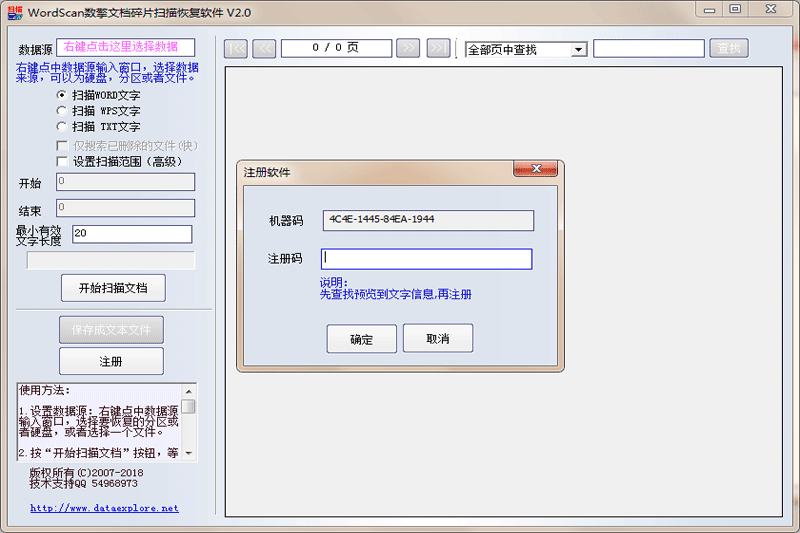Click scroll down arrow of 使用方法 box
800x533 pixels.
[x=189, y=453]
